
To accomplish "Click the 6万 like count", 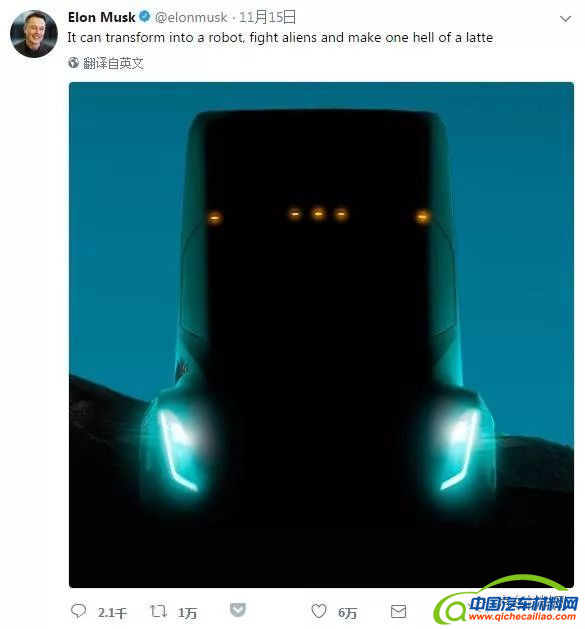I will (x=347, y=613).
